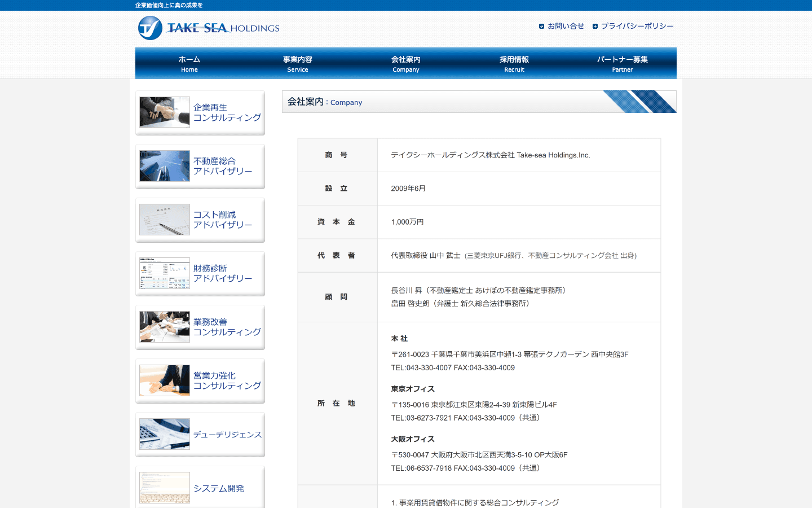The image size is (812, 508).
Task: Open the 採用情報 Recruit menu
Action: 514,63
